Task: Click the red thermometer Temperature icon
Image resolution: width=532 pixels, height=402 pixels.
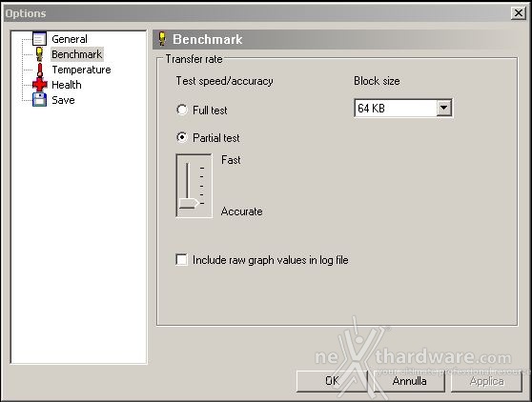Action: pos(40,70)
